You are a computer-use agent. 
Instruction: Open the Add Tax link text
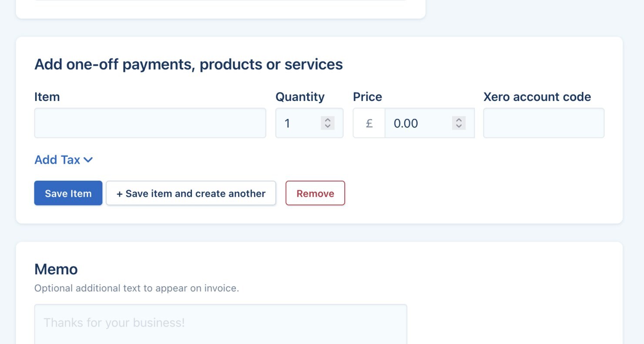click(x=57, y=160)
